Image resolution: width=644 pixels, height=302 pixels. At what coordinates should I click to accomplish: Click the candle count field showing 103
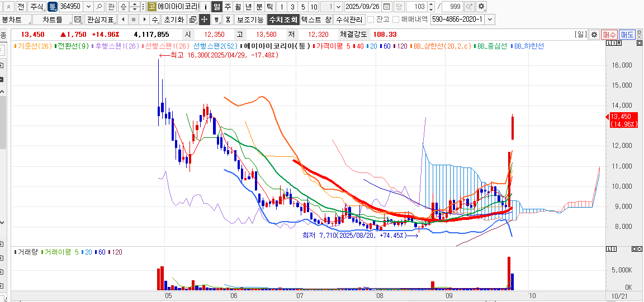[x=416, y=7]
